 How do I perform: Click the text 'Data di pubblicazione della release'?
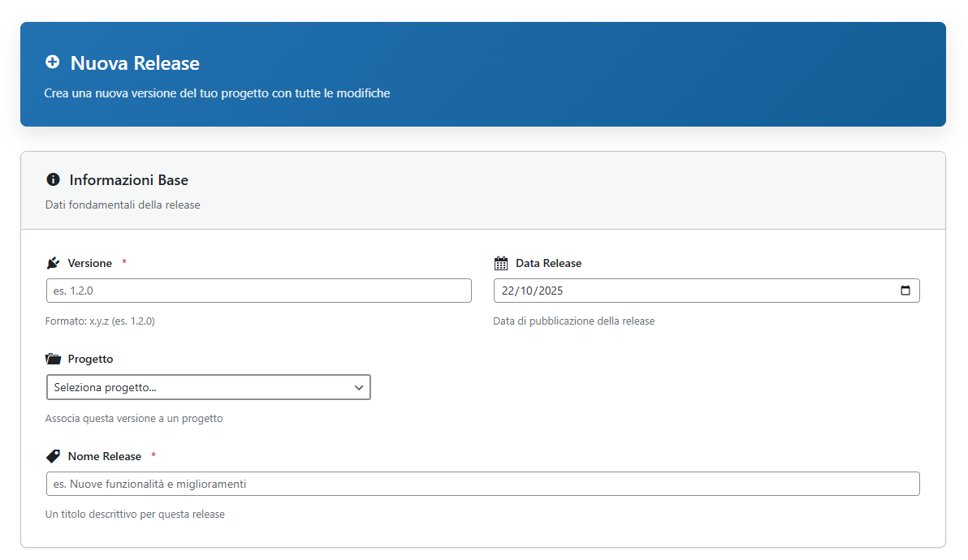(573, 321)
